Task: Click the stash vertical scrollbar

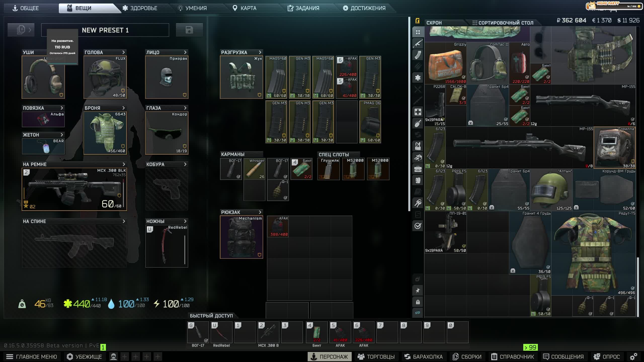Action: coord(638,287)
